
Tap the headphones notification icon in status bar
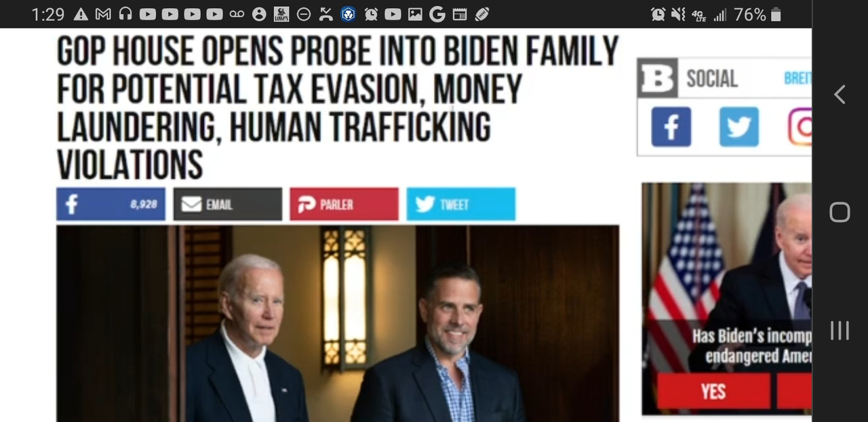[125, 14]
